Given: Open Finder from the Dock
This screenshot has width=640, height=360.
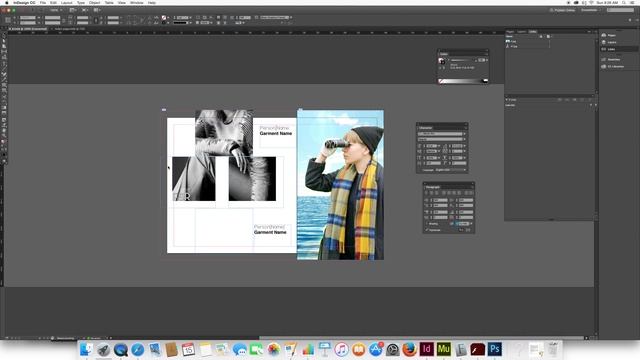Looking at the screenshot, I should (x=86, y=349).
